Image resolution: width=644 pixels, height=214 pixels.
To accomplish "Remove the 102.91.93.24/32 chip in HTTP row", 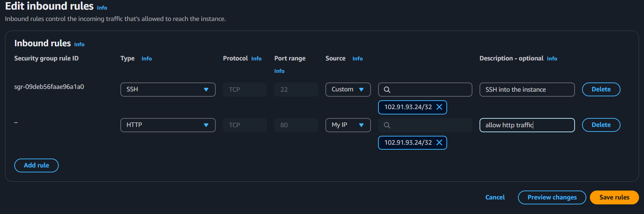I will click(x=439, y=143).
